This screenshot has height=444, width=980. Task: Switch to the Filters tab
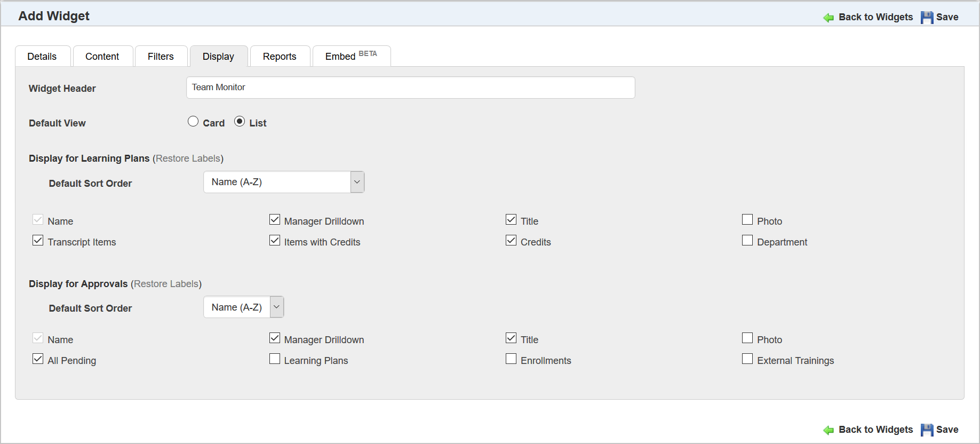[x=161, y=57]
